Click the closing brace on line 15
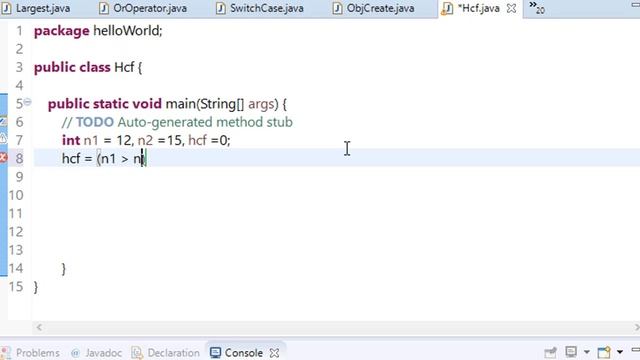Screen dimensions: 640x360 [x=36, y=287]
